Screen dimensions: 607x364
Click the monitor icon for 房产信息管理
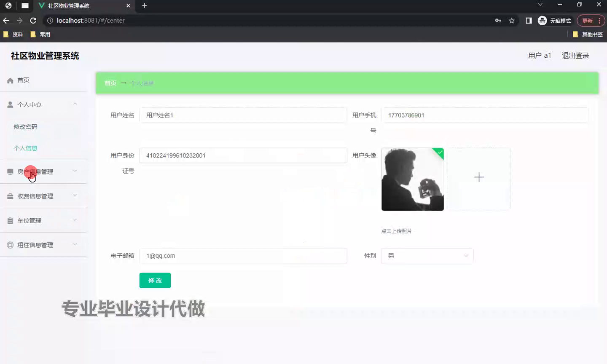tap(10, 171)
